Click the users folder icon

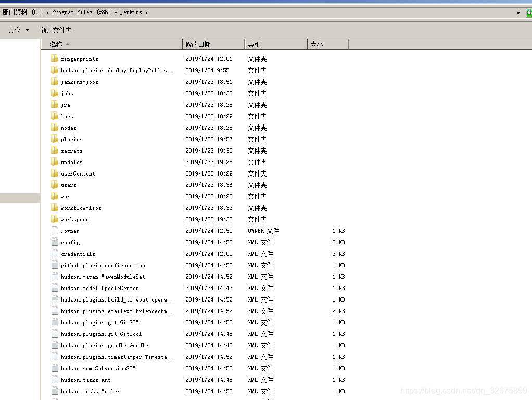[54, 185]
